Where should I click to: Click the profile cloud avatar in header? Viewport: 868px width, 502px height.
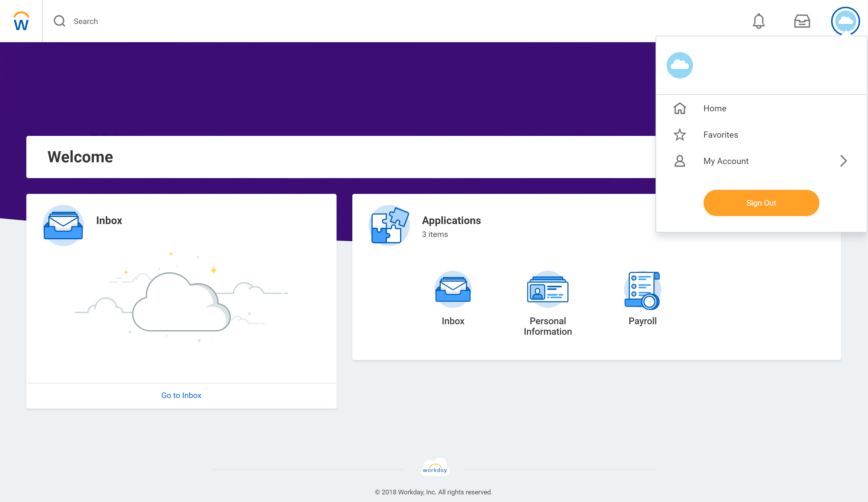[x=845, y=21]
